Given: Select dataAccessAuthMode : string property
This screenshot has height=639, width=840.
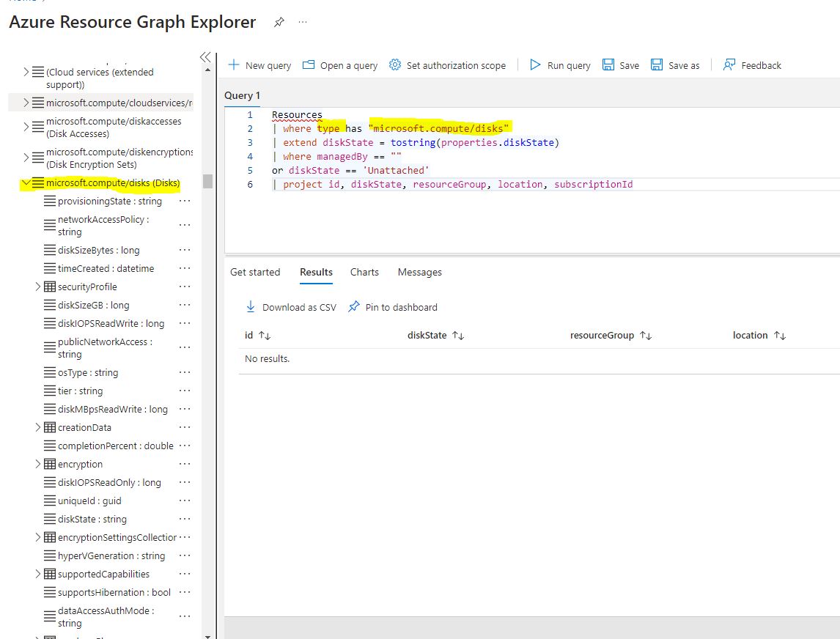Looking at the screenshot, I should tap(106, 616).
